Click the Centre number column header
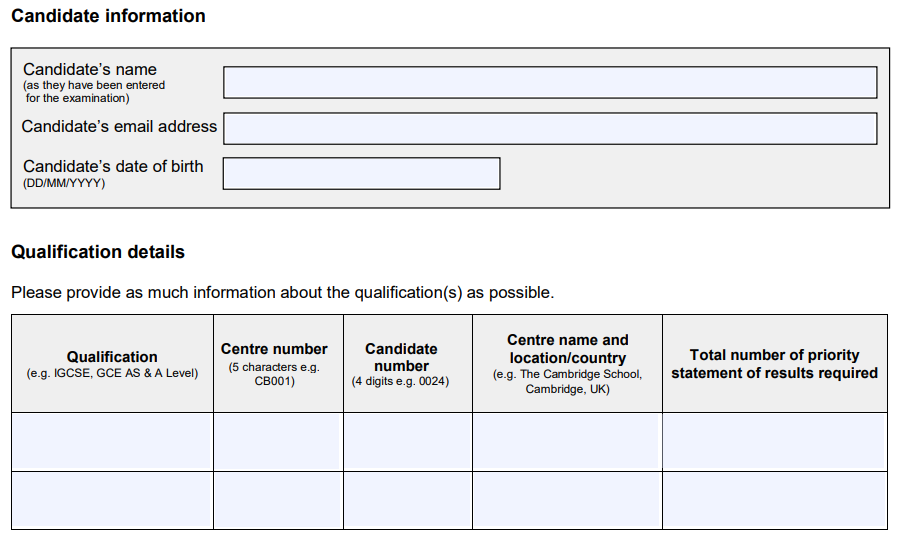 point(275,364)
